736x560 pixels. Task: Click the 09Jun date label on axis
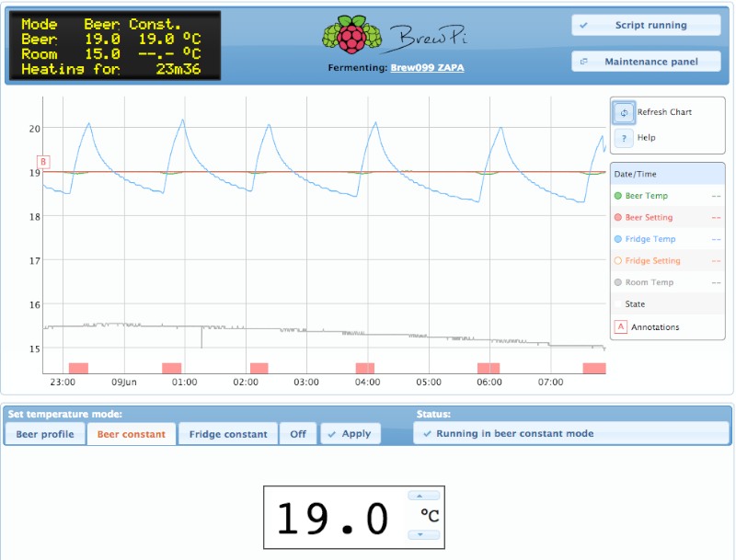124,383
